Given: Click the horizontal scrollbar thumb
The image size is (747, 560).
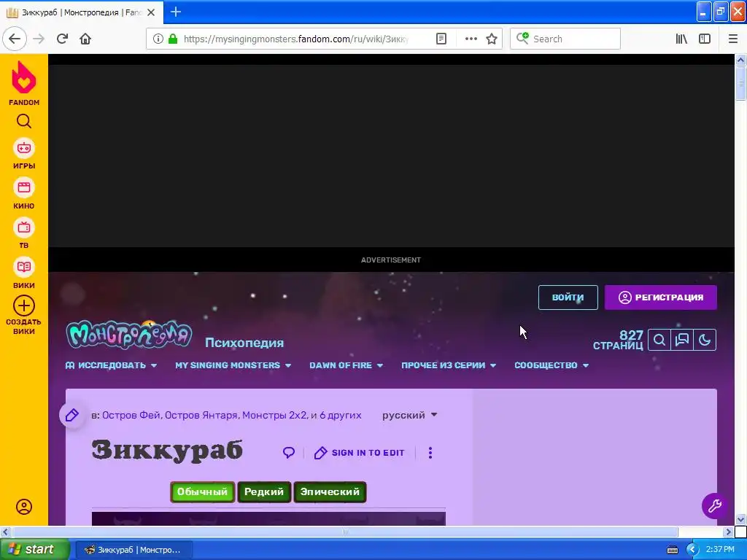Looking at the screenshot, I should (x=344, y=532).
